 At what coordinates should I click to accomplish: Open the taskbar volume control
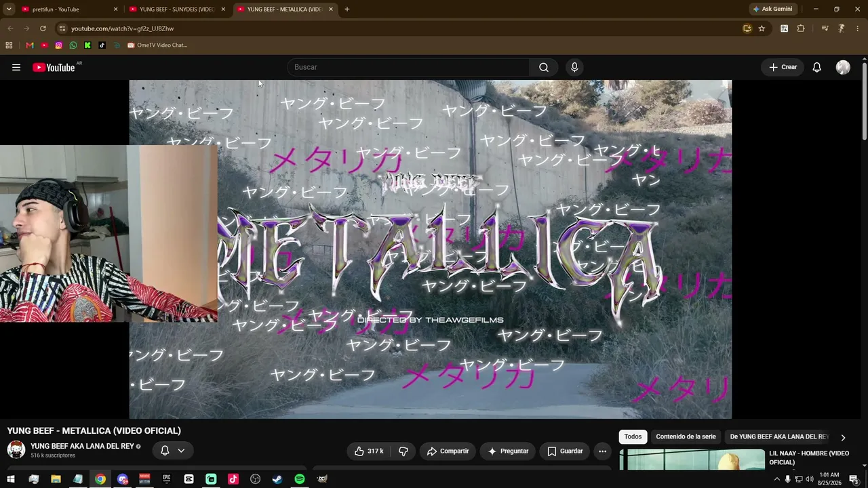click(810, 479)
